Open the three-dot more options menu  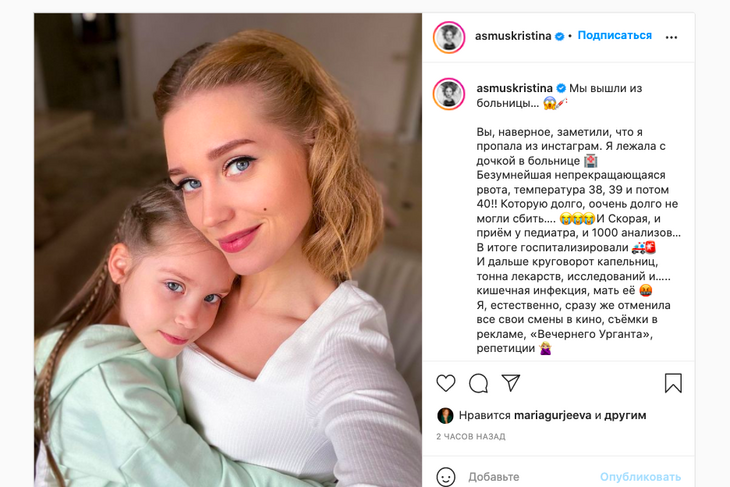coord(671,37)
